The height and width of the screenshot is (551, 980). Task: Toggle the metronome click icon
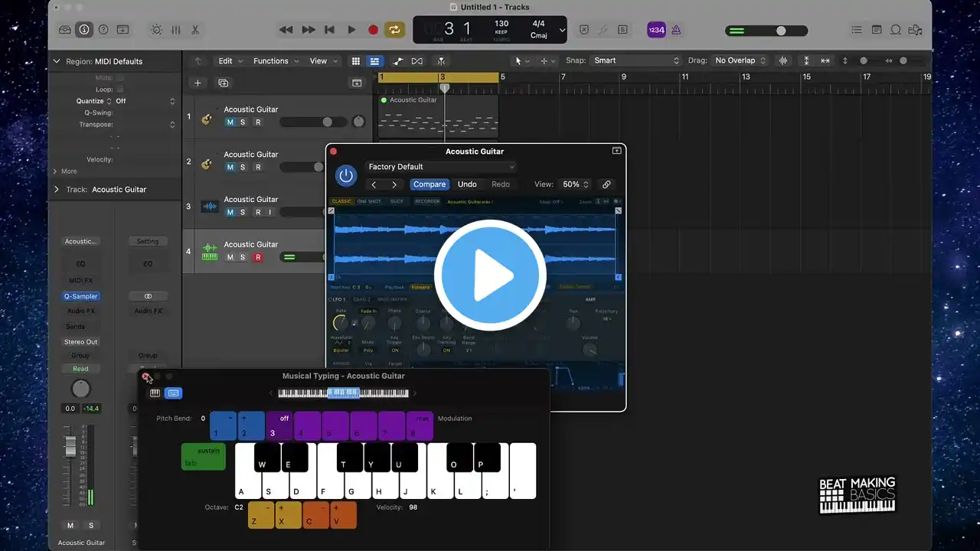676,30
